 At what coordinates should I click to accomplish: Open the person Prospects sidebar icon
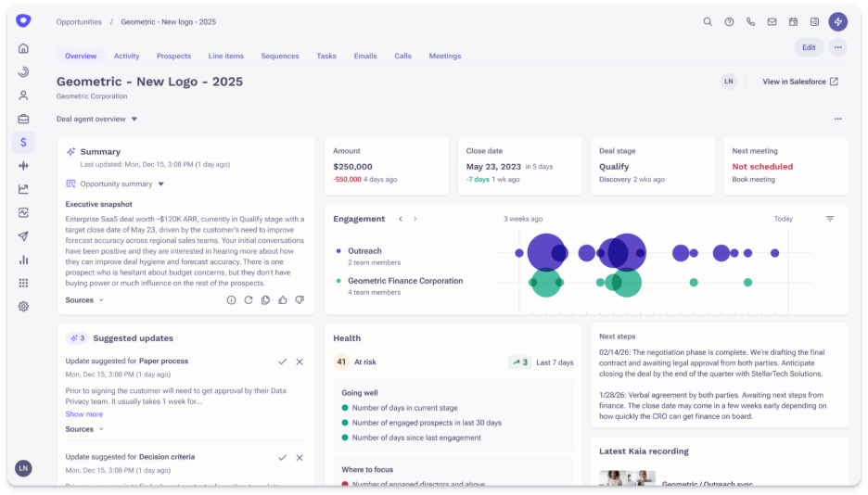[x=23, y=95]
